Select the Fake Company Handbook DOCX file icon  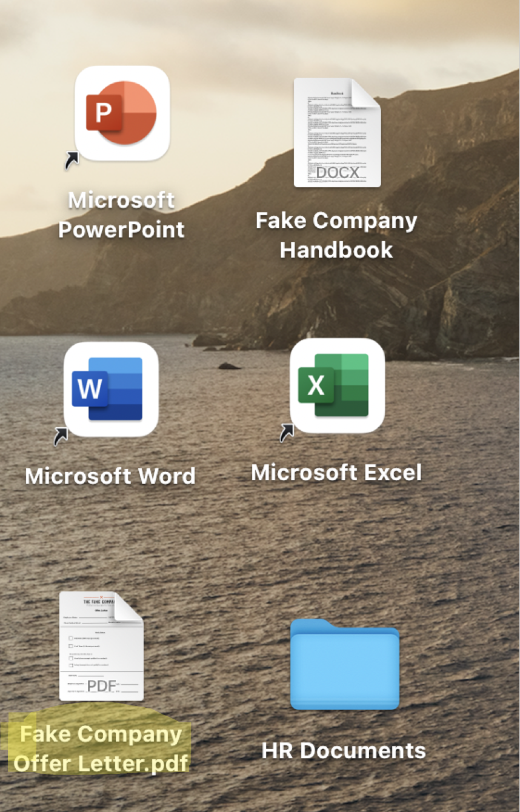coord(337,133)
